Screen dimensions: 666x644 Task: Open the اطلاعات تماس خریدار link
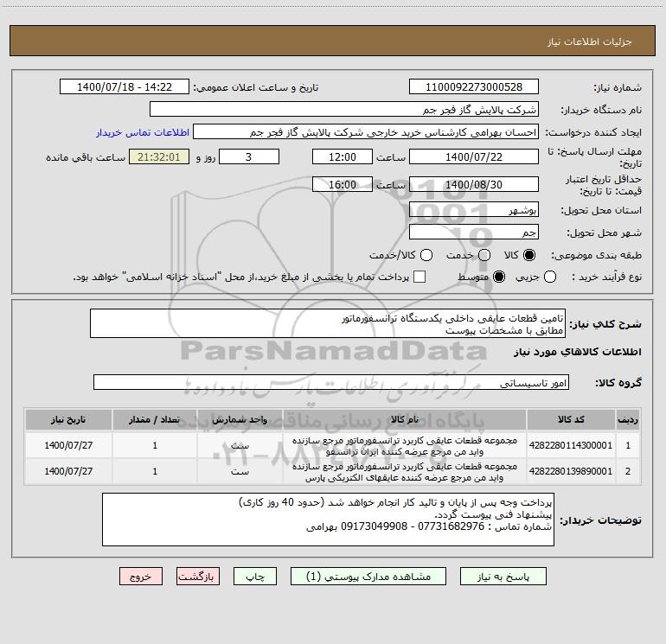click(143, 132)
